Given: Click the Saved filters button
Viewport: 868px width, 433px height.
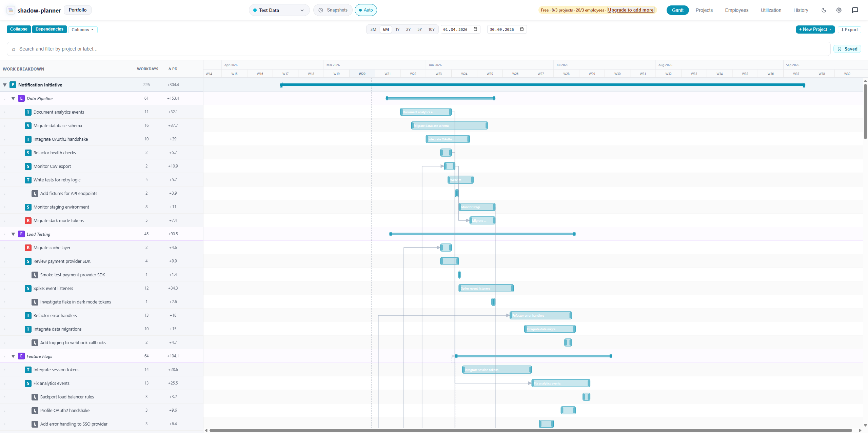Looking at the screenshot, I should pyautogui.click(x=847, y=49).
